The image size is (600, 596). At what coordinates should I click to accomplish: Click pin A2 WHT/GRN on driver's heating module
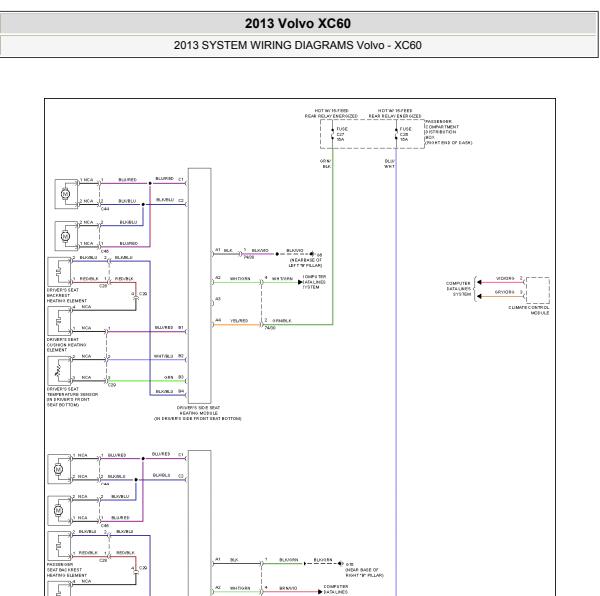232,278
